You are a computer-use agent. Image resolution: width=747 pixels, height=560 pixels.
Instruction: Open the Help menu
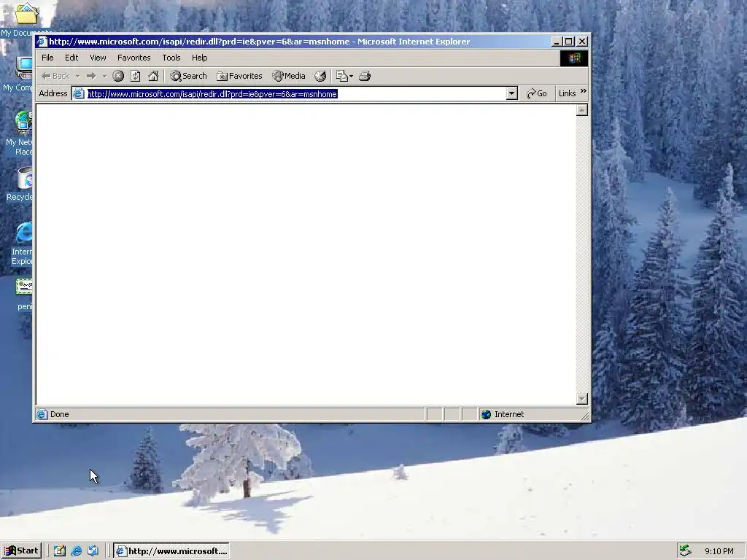tap(200, 58)
